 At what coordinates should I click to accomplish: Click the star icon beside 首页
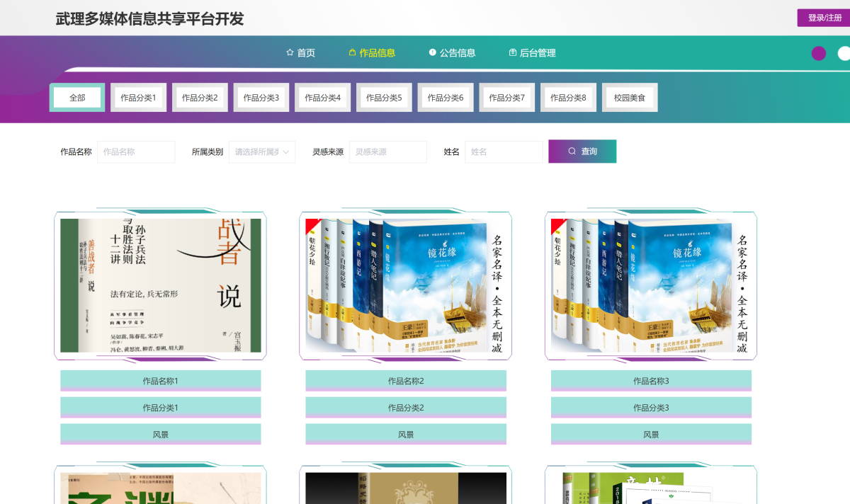tap(290, 52)
